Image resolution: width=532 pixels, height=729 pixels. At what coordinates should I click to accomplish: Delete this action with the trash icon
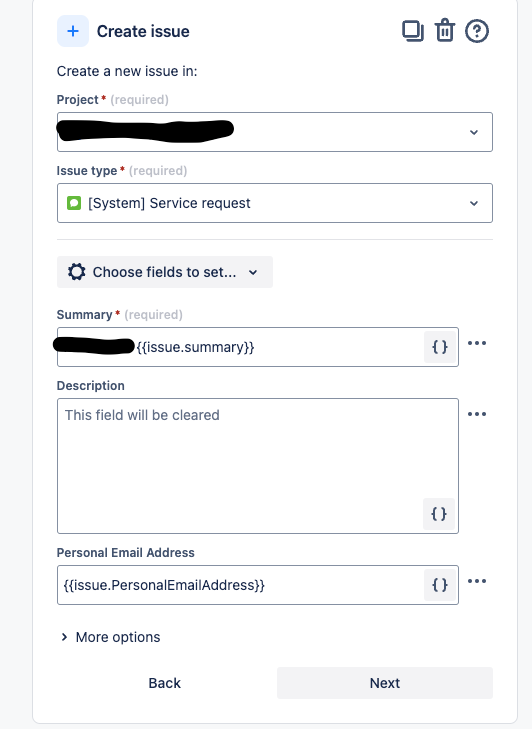click(445, 31)
